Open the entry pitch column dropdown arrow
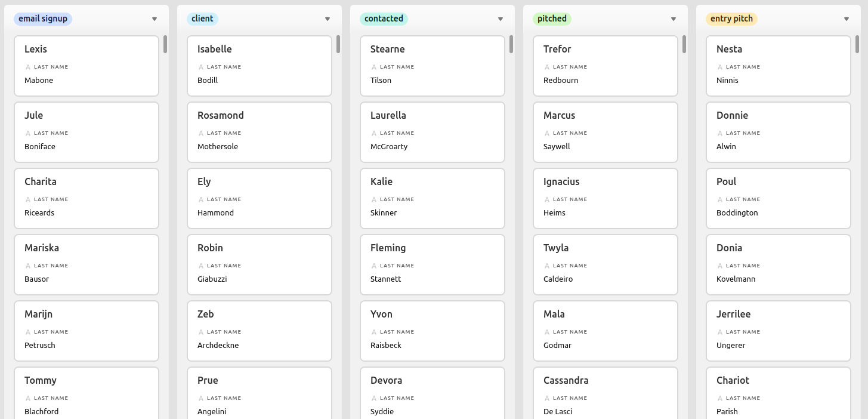This screenshot has width=868, height=419. click(847, 19)
